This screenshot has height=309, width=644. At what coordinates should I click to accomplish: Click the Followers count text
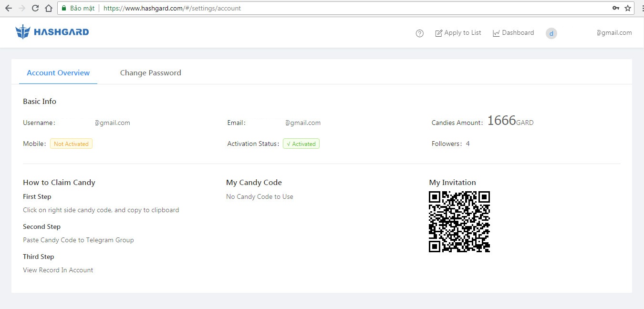point(451,144)
